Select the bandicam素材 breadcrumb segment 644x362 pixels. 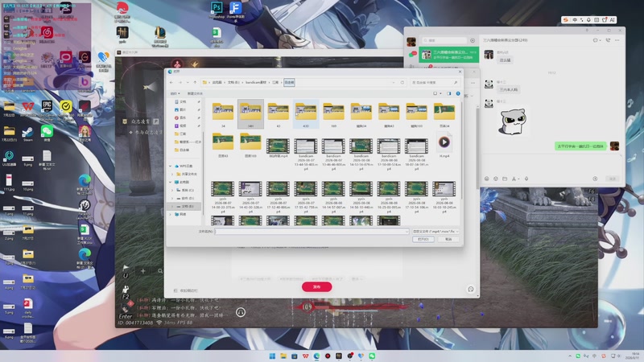point(256,83)
